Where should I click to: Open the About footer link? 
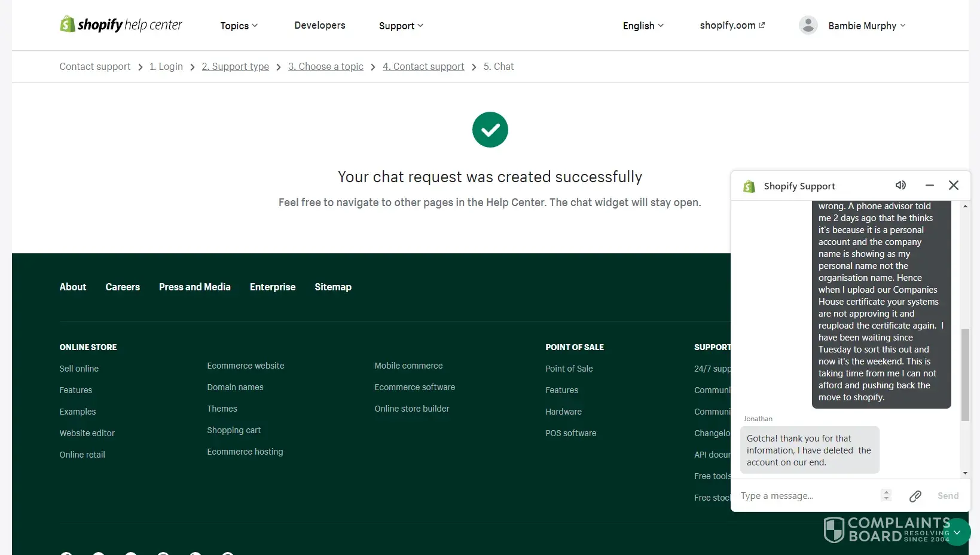click(x=73, y=287)
